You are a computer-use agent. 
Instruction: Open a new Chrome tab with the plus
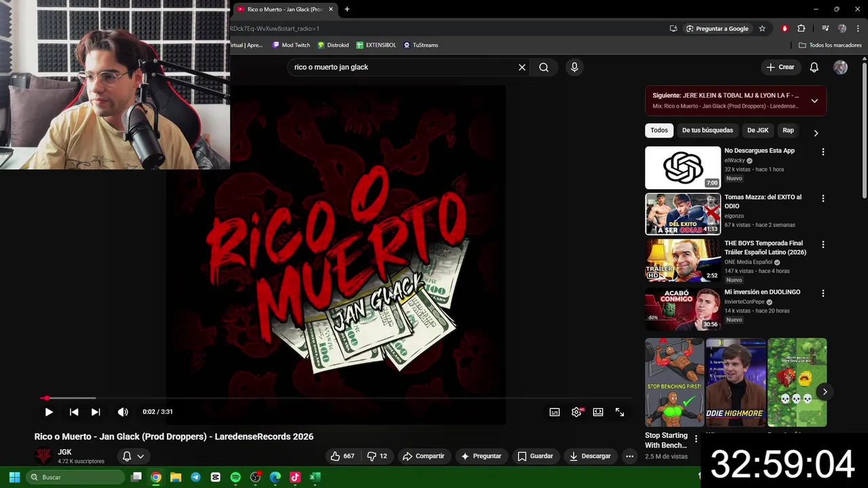coord(347,9)
